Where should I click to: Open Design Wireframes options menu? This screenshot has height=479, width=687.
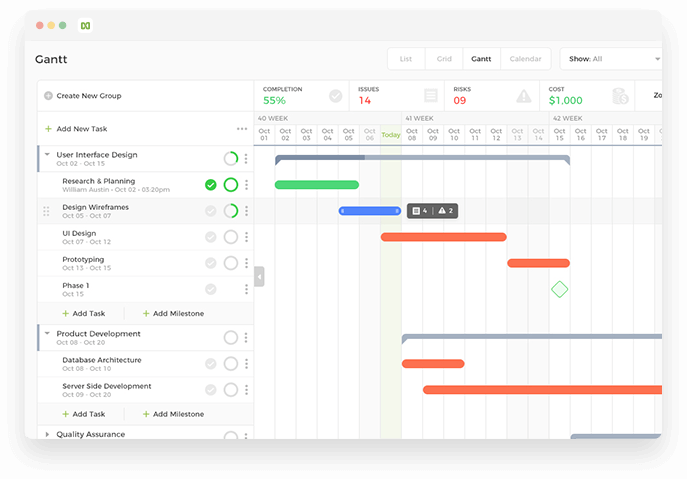point(246,211)
